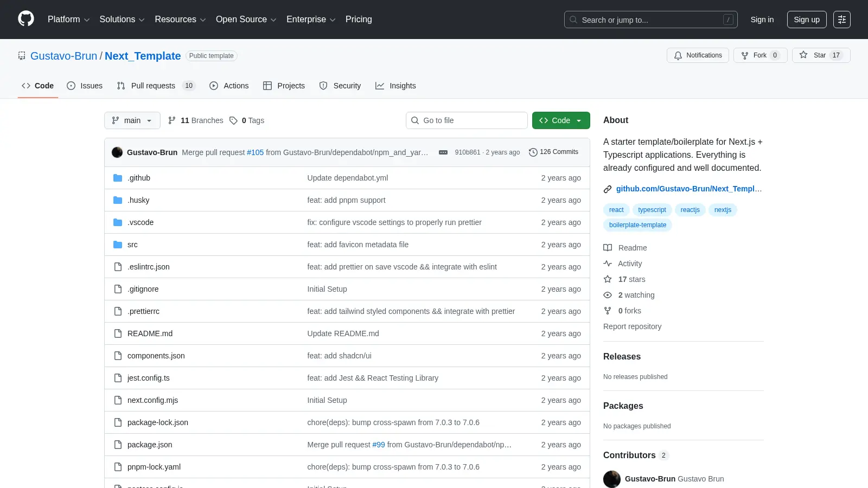Viewport: 868px width, 488px height.
Task: Open GitHub home via the Octocat logo
Action: [x=26, y=19]
